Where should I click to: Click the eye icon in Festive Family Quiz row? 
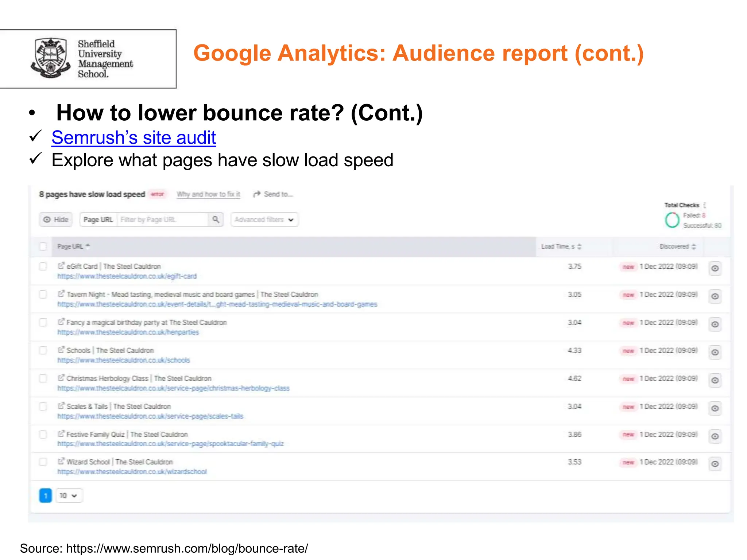715,436
